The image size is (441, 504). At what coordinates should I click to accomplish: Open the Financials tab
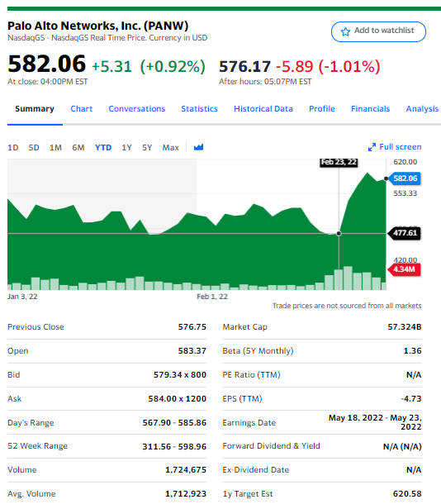[370, 108]
